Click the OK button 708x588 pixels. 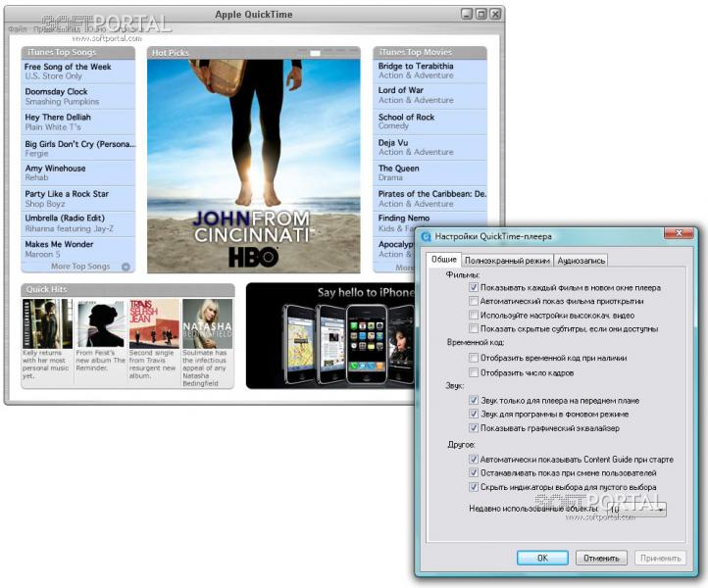[x=542, y=558]
